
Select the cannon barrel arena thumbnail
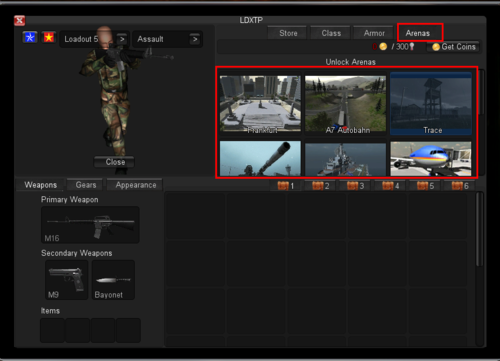[x=260, y=158]
